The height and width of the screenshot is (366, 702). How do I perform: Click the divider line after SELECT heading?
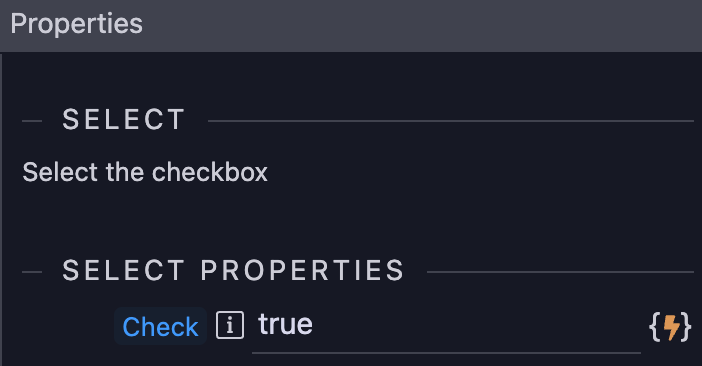pos(451,121)
